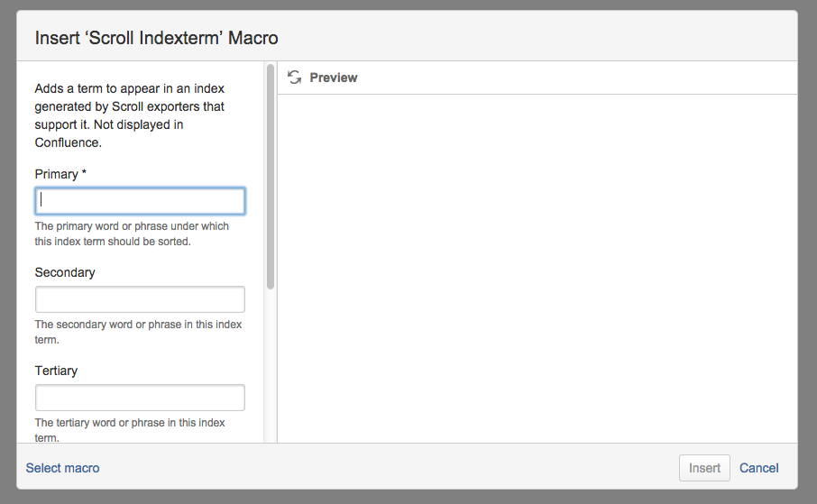Click the Insert 'Scroll Indexterm' Macro title
The width and height of the screenshot is (817, 504).
pyautogui.click(x=156, y=38)
